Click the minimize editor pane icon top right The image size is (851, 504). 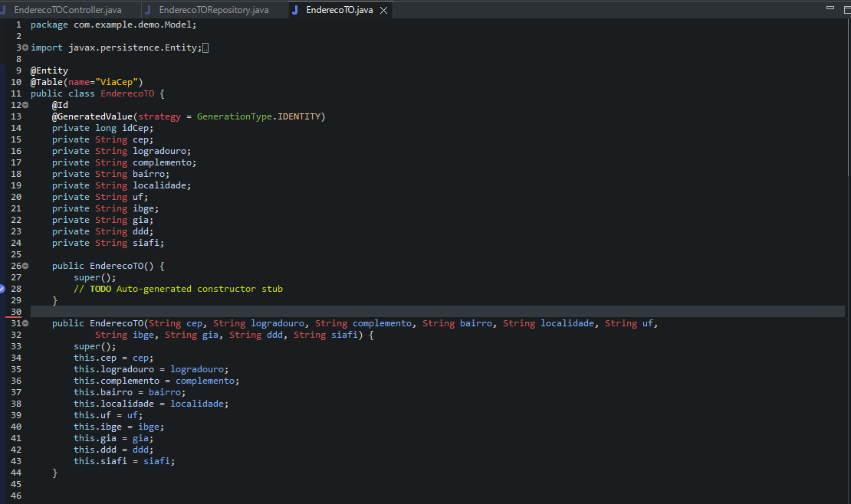[830, 7]
